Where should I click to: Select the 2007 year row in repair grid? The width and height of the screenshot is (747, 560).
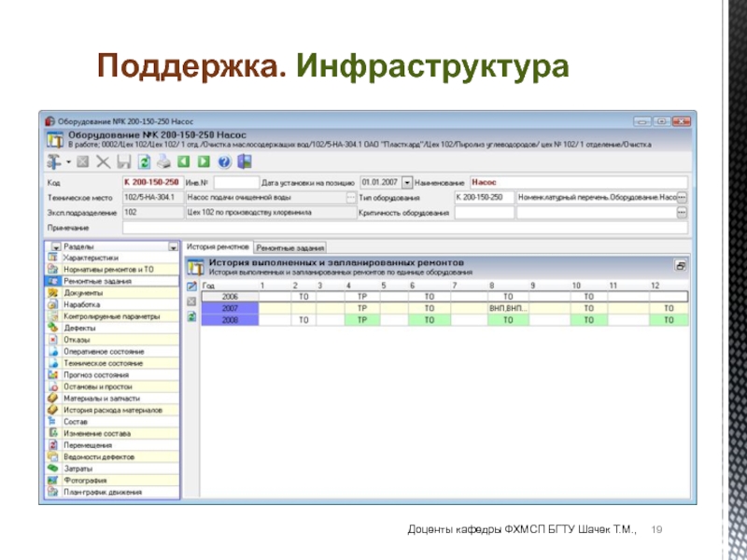click(230, 308)
